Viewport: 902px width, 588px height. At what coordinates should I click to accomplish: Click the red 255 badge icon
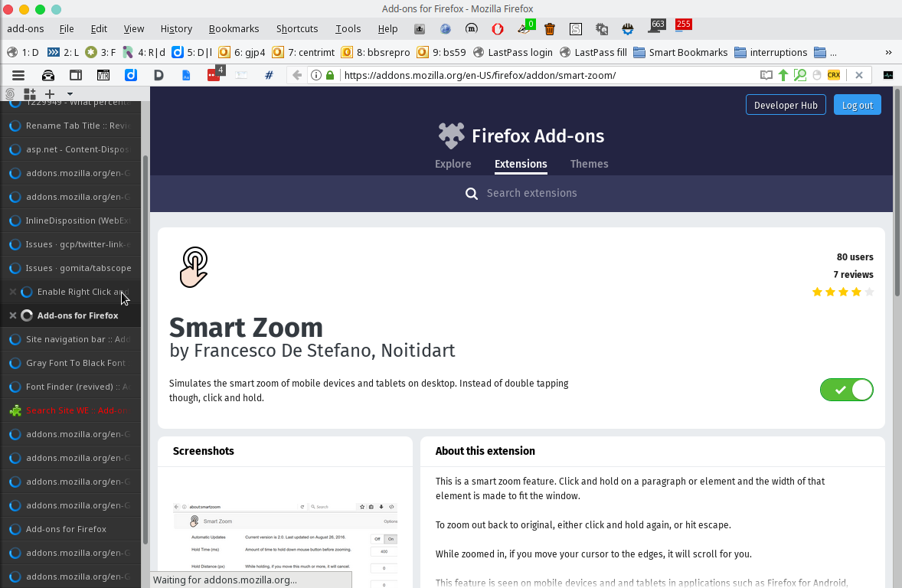coord(684,24)
